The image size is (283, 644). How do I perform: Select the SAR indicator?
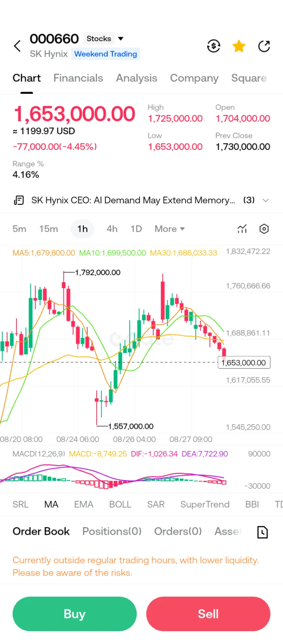pyautogui.click(x=156, y=504)
